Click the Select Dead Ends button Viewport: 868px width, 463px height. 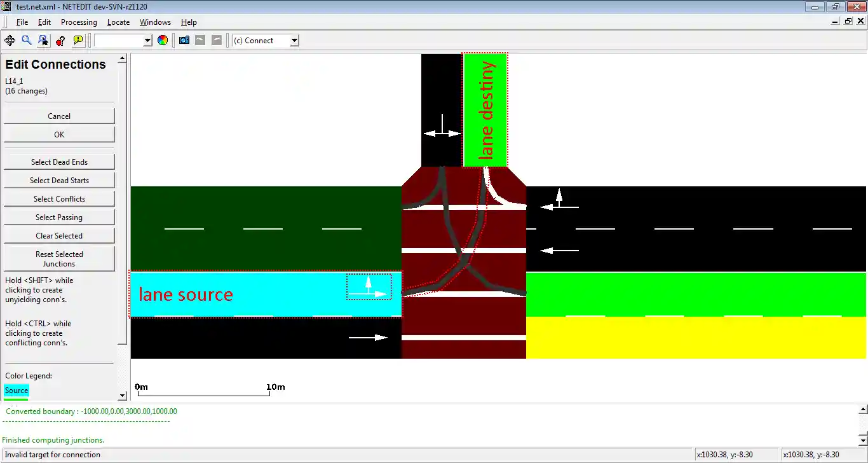click(x=59, y=162)
